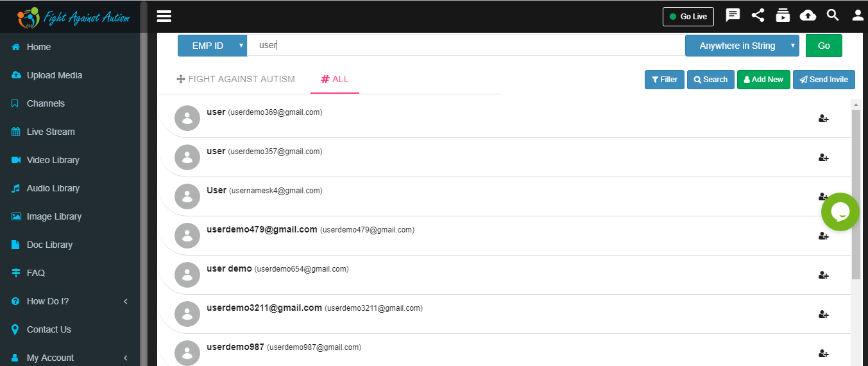Click the Go Live button
Screen dimensions: 868x366
point(688,17)
